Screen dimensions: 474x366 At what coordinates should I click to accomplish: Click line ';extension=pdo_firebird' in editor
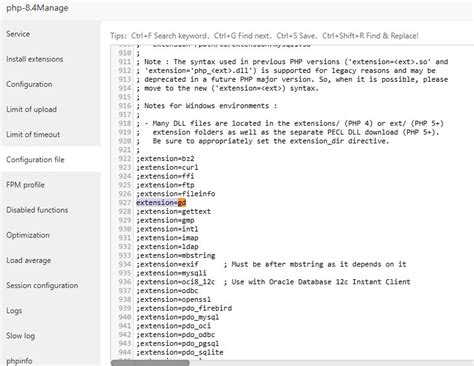pos(184,308)
